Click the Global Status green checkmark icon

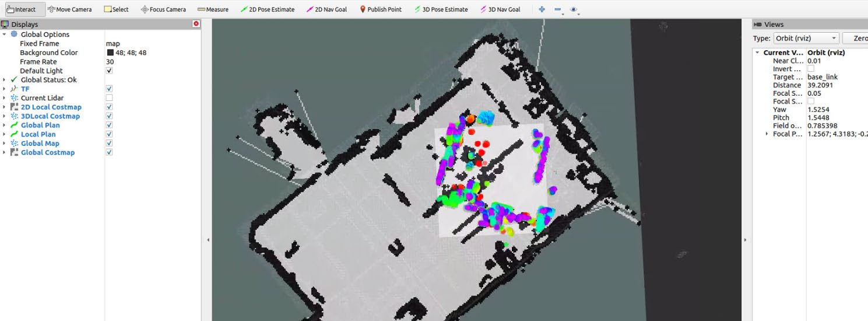tap(15, 80)
